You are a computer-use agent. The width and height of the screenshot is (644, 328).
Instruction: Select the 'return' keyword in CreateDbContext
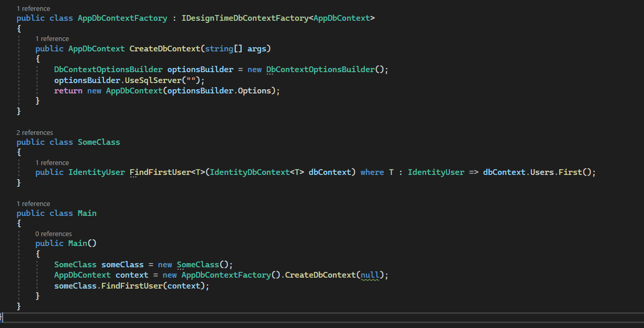[68, 91]
